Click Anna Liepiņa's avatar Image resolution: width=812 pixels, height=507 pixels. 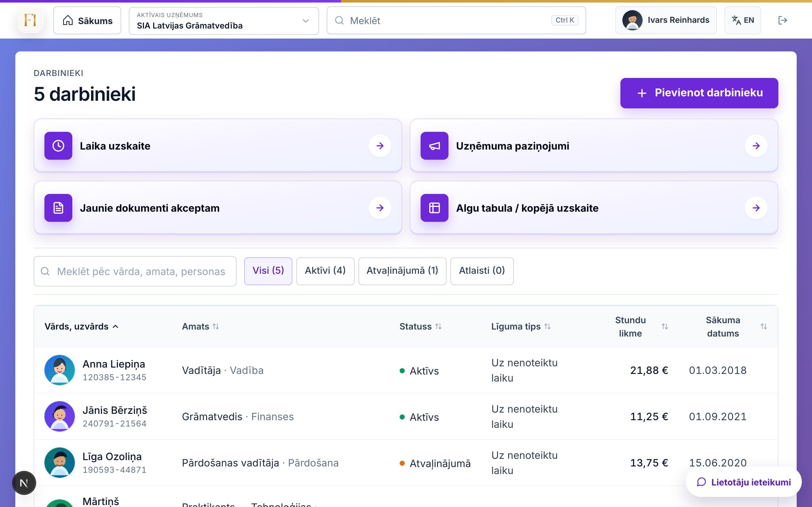coord(59,370)
